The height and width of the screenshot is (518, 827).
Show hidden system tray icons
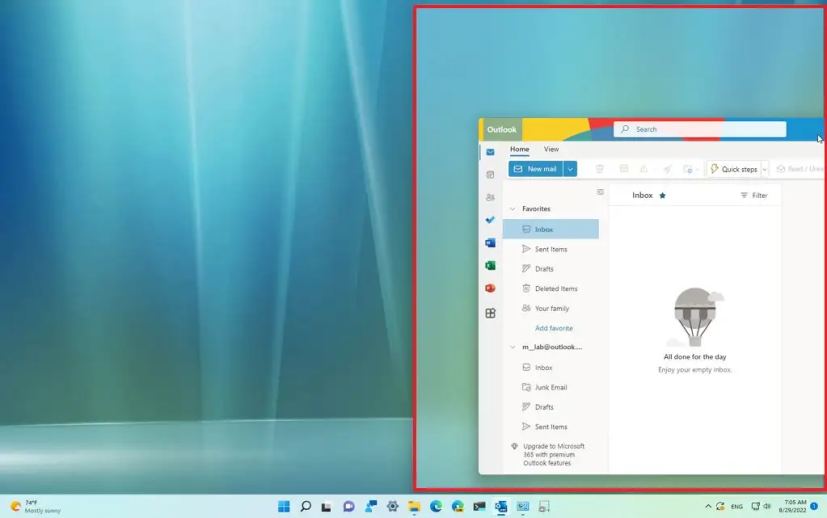click(708, 506)
